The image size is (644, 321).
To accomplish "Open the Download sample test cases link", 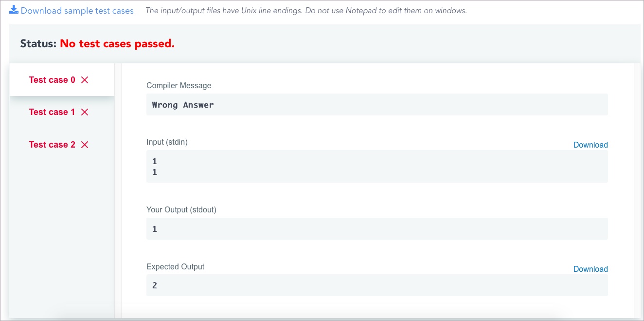I will [x=77, y=11].
